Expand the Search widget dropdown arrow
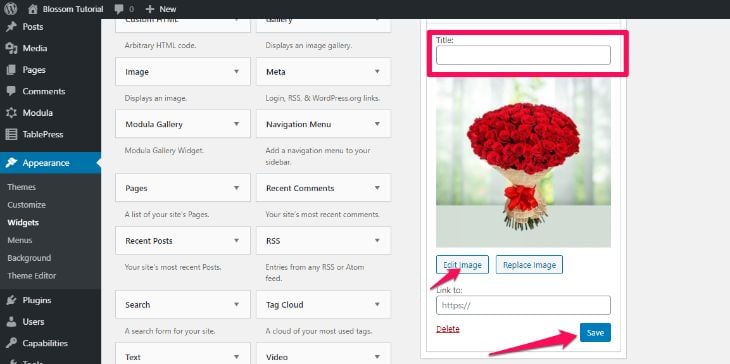This screenshot has width=730, height=364. (237, 304)
